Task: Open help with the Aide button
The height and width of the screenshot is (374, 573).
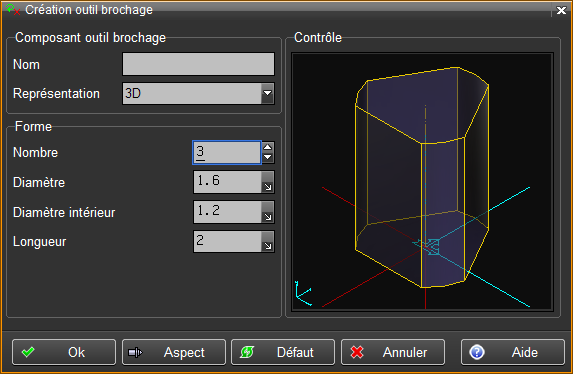Action: pos(513,352)
